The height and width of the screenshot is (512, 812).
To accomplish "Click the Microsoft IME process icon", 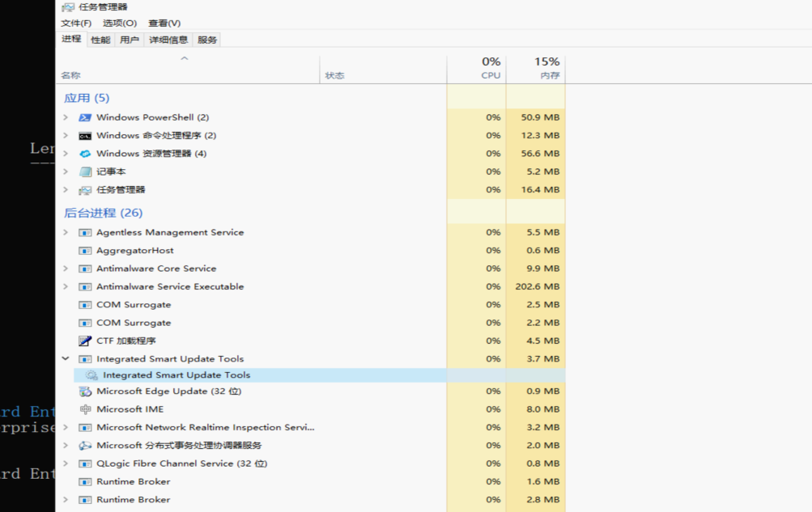I will [85, 409].
